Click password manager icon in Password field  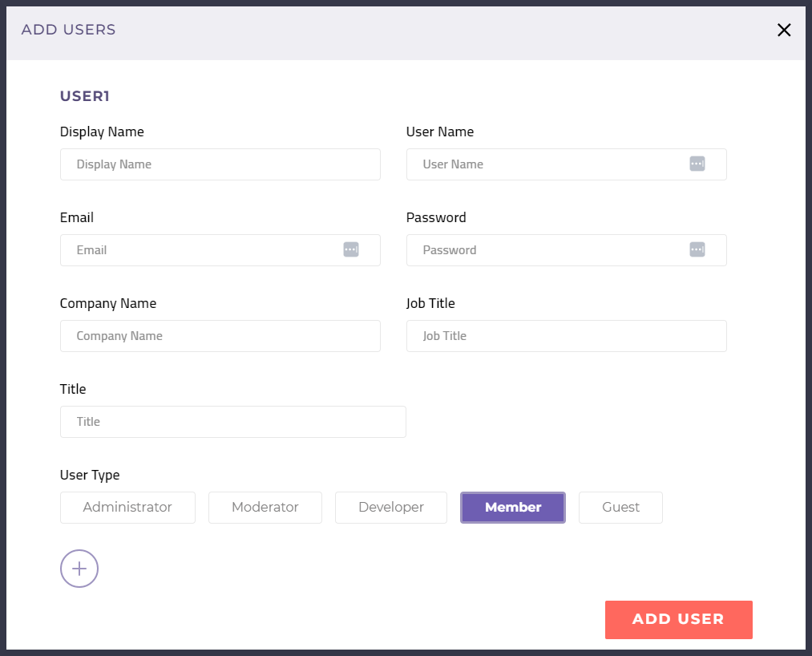coord(697,249)
